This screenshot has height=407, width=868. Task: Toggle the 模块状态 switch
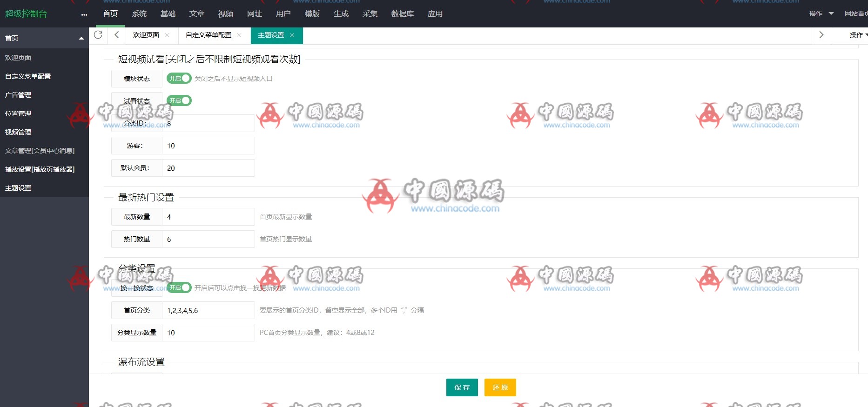tap(179, 78)
